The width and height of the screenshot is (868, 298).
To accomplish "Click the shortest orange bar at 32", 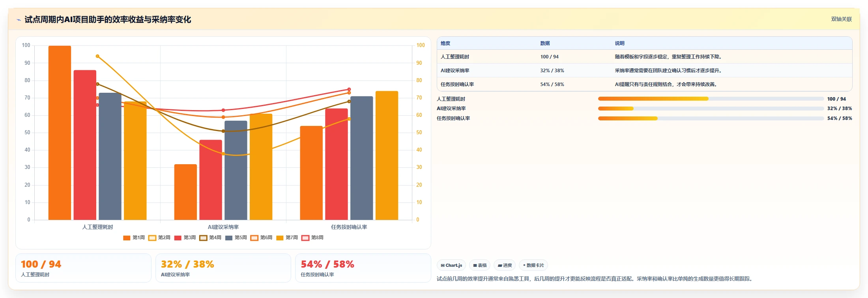I will pyautogui.click(x=185, y=192).
